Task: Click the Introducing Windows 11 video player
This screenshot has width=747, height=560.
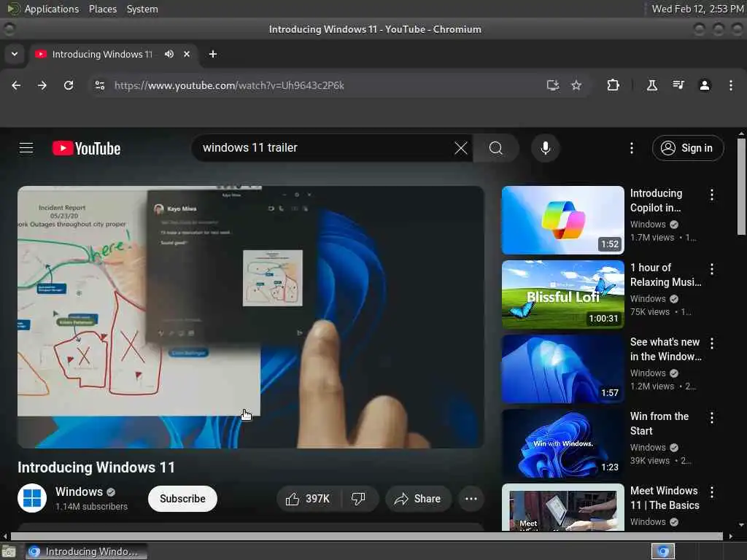Action: [251, 316]
